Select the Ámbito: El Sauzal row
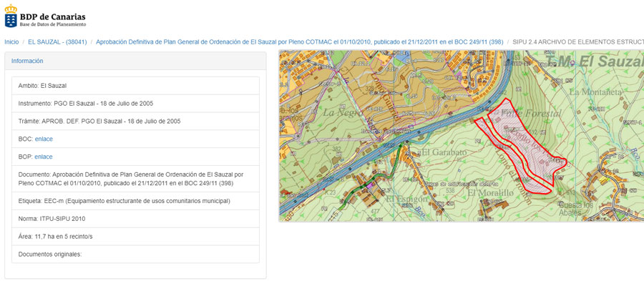This screenshot has width=644, height=286. click(x=135, y=86)
